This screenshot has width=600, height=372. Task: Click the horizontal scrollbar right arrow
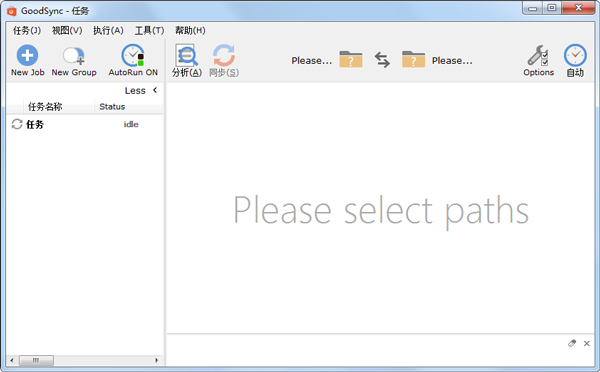pyautogui.click(x=157, y=360)
